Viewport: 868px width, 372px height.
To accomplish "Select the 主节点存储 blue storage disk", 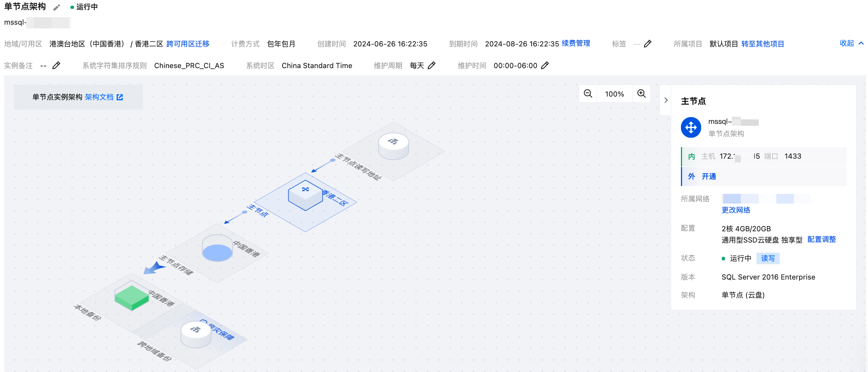I will click(x=217, y=248).
